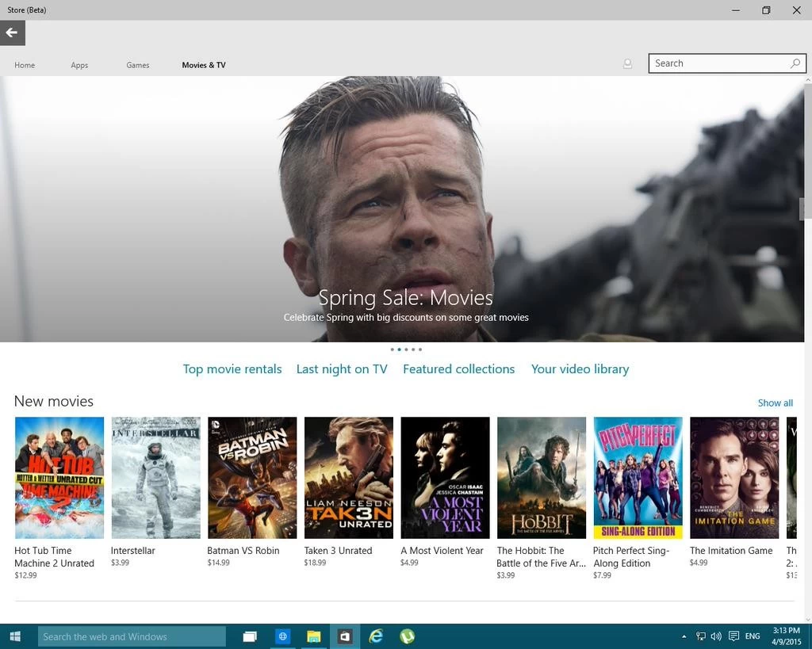Open the Last night on TV link
The width and height of the screenshot is (812, 649).
[x=341, y=369]
